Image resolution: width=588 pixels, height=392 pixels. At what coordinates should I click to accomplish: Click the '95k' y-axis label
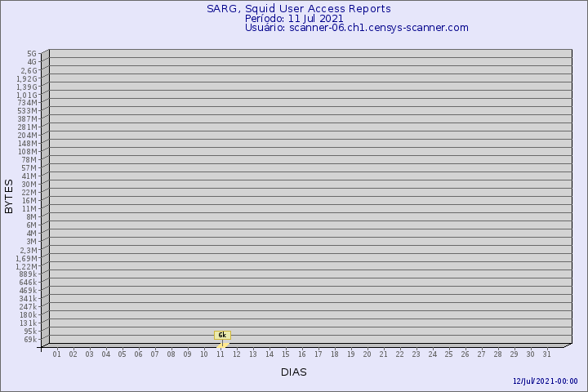[30, 332]
